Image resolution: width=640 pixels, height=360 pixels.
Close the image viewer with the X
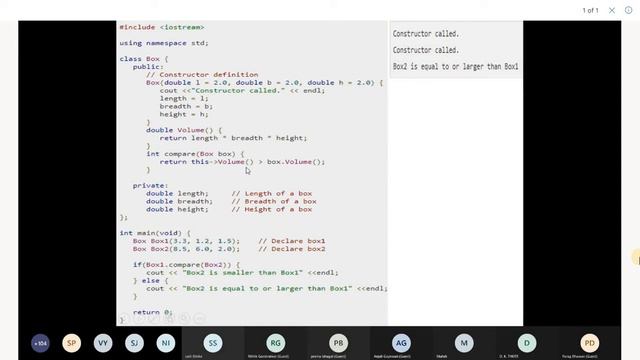coord(611,10)
